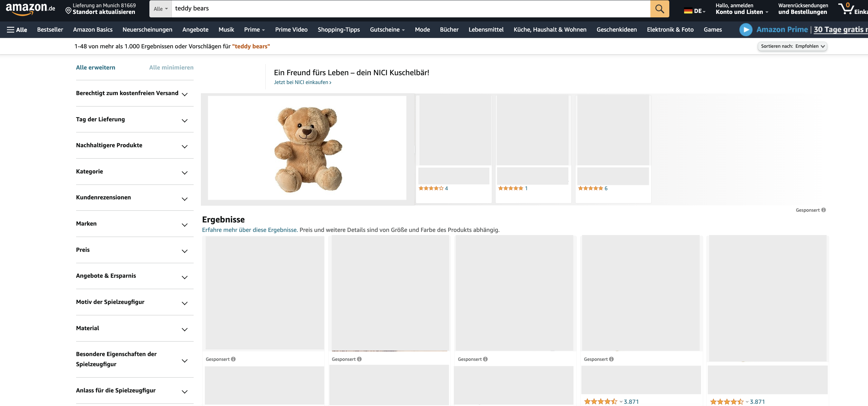Click the search field containing teddy bears
Viewport: 868px width, 406px height.
pos(411,9)
